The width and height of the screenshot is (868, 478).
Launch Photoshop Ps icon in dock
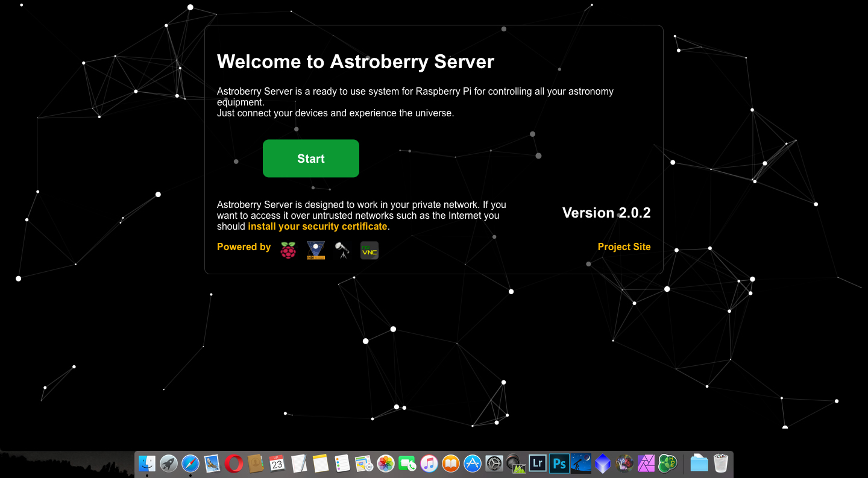click(x=559, y=464)
